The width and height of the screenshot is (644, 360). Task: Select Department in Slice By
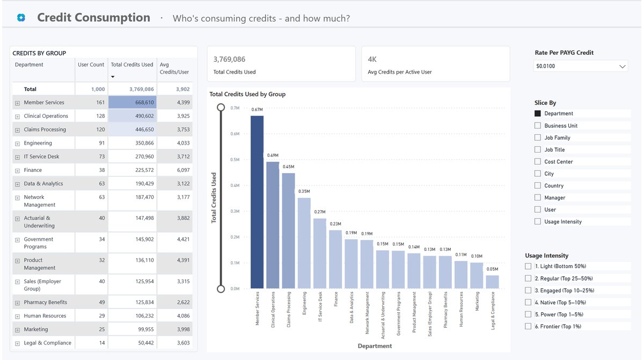538,113
